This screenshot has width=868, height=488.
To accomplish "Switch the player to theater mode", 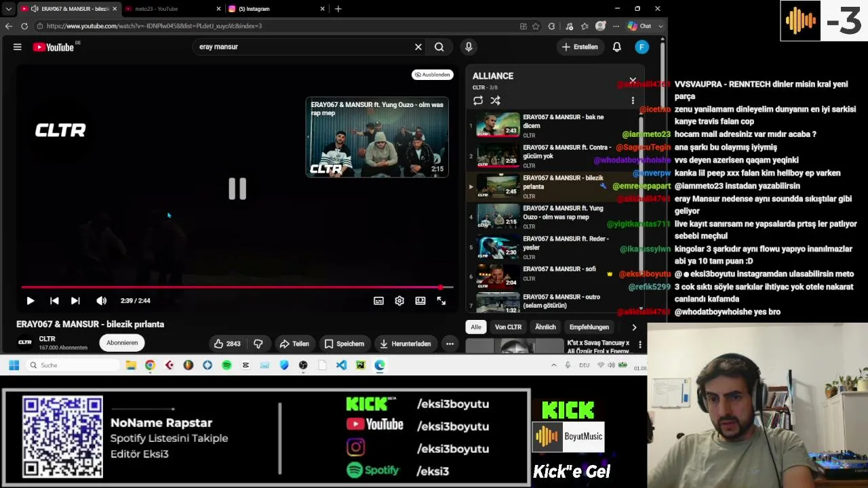I will 420,301.
